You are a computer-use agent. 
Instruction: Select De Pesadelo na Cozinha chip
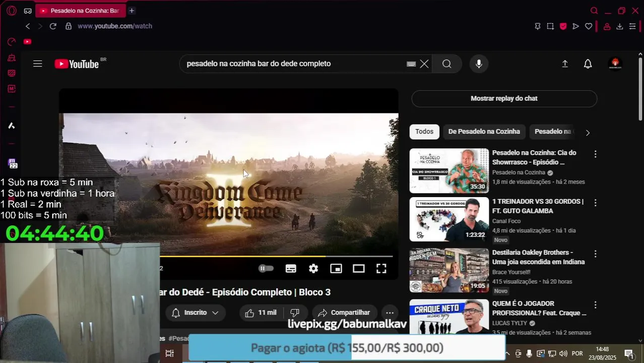click(484, 132)
